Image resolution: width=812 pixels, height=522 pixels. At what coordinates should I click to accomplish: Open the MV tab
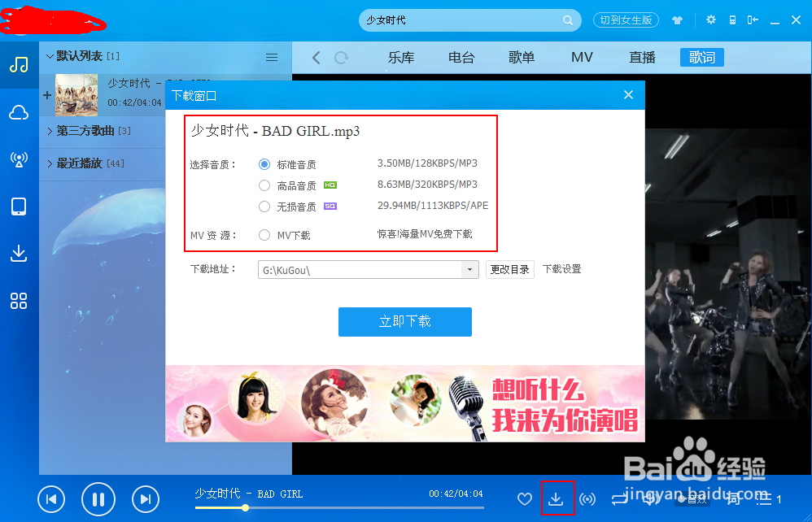pyautogui.click(x=582, y=58)
